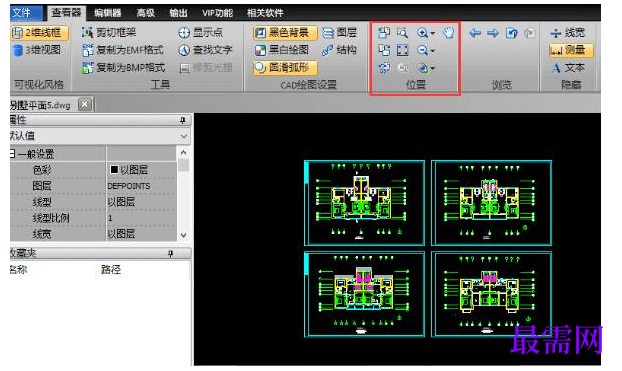Image resolution: width=622 pixels, height=371 pixels.
Task: Close the 别墅平面5.dwg document tab
Action: click(84, 105)
